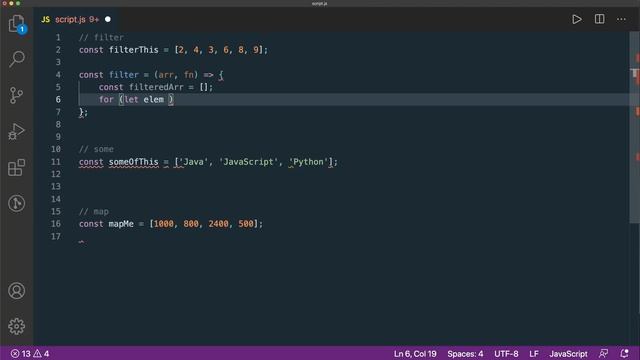Click the 'JavaScript' string on line 11

[249, 162]
